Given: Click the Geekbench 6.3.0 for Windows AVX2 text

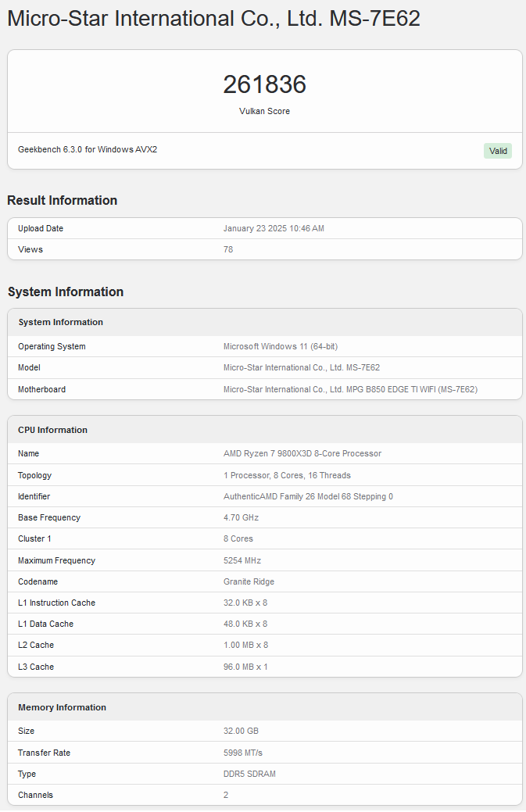Looking at the screenshot, I should pyautogui.click(x=88, y=149).
